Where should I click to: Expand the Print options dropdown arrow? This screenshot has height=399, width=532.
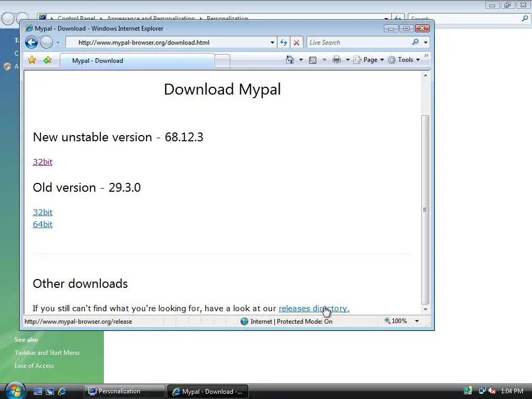(348, 60)
